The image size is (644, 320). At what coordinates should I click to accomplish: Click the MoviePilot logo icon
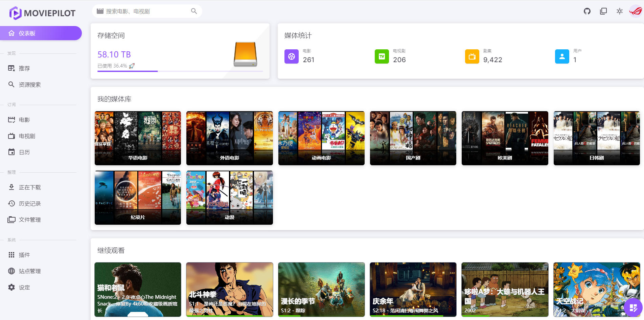[15, 13]
